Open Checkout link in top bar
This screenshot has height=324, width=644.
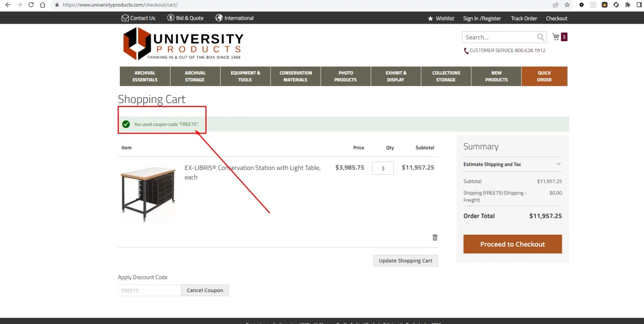556,18
